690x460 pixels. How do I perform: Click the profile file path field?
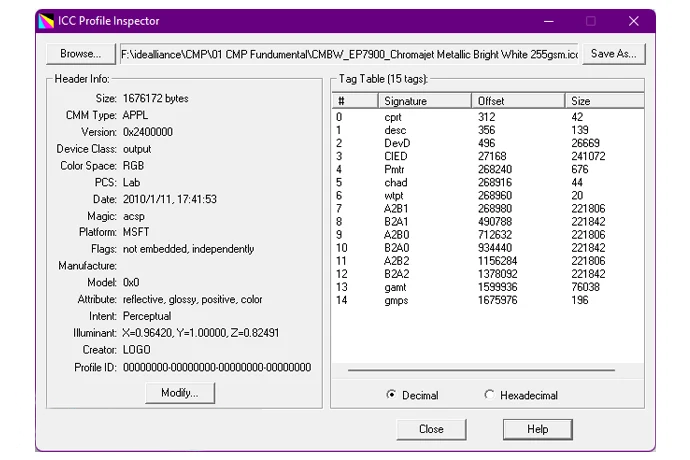coord(350,54)
